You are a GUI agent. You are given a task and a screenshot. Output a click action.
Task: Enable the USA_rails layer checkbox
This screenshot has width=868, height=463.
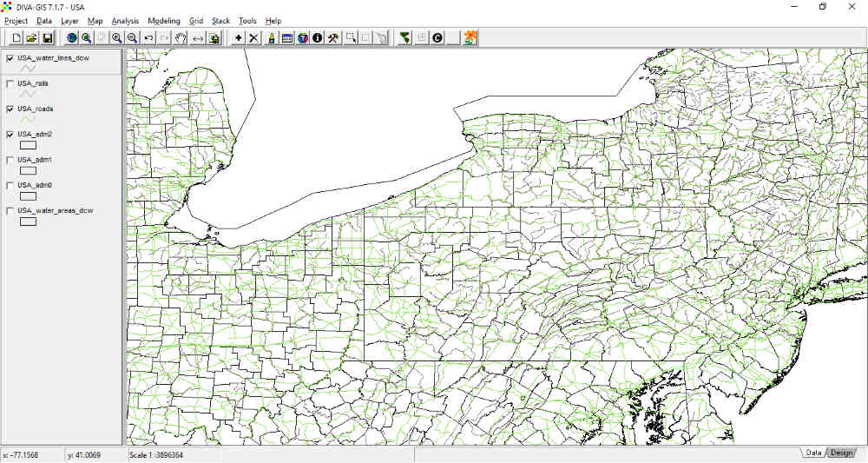click(x=10, y=83)
